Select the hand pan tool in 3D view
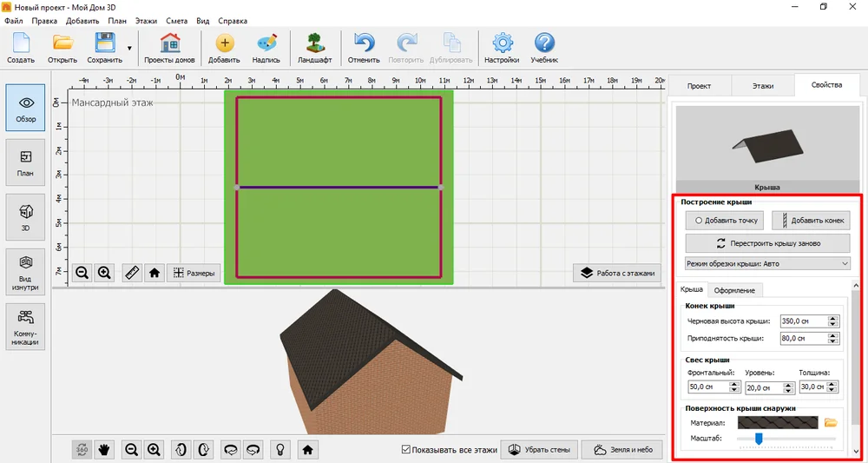868x463 pixels. click(x=103, y=449)
